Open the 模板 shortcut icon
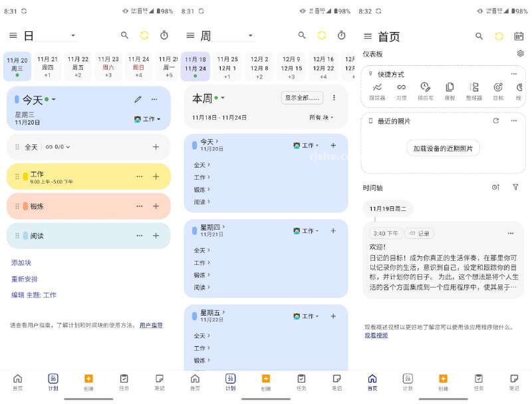Screen dimensions: 532x404 click(450, 87)
